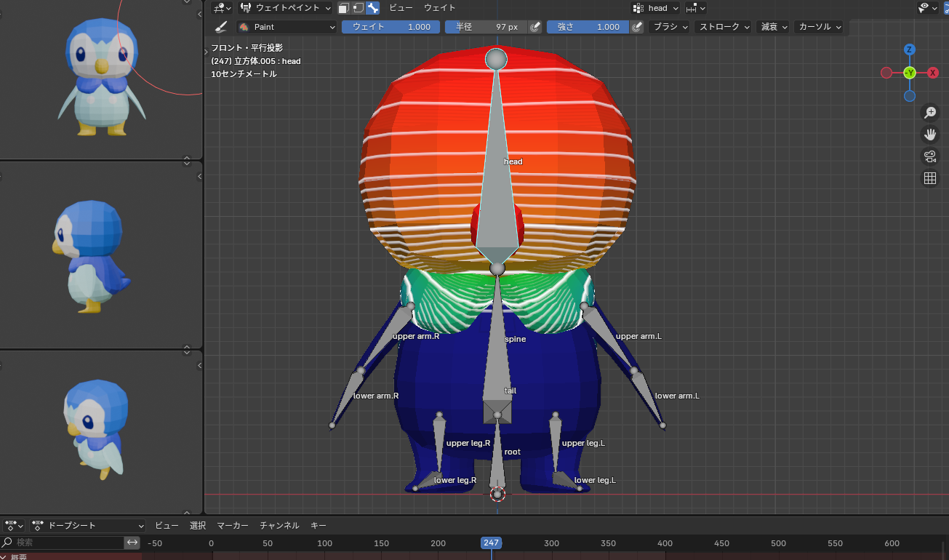Toggle pressure sensitivity for strength (強さ)

pos(637,27)
